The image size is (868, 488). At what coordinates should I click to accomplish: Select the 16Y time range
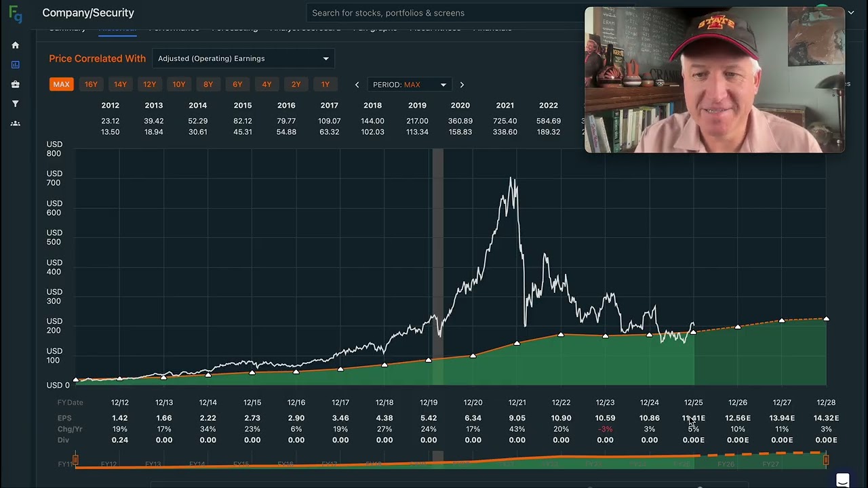pyautogui.click(x=91, y=85)
